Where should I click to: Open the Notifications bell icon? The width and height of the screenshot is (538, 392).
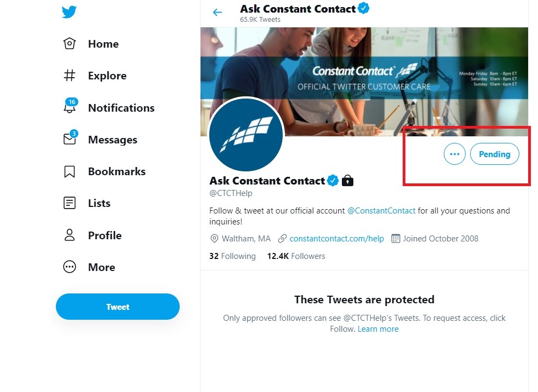point(70,107)
